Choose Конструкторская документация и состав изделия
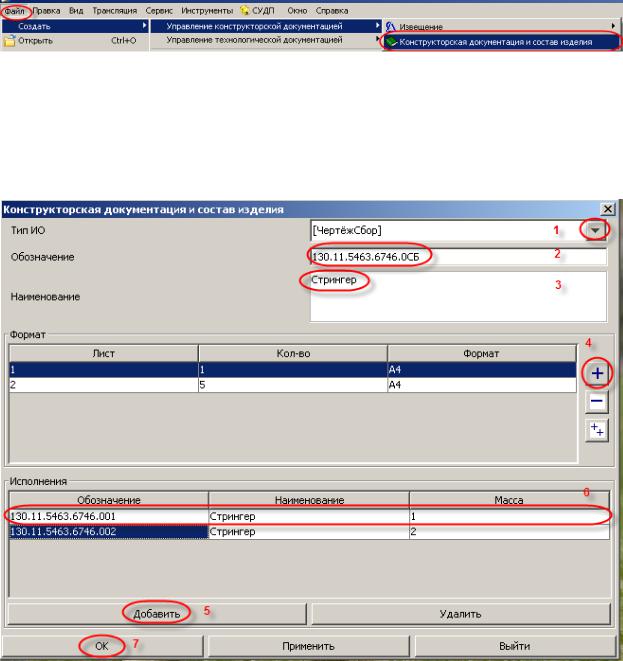Image resolution: width=623 pixels, height=661 pixels. [501, 42]
